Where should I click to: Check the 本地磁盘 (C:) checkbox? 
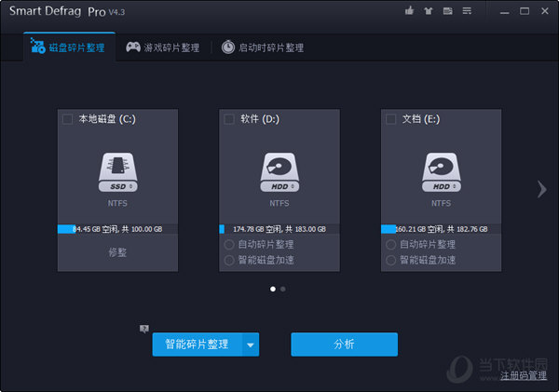click(x=67, y=118)
